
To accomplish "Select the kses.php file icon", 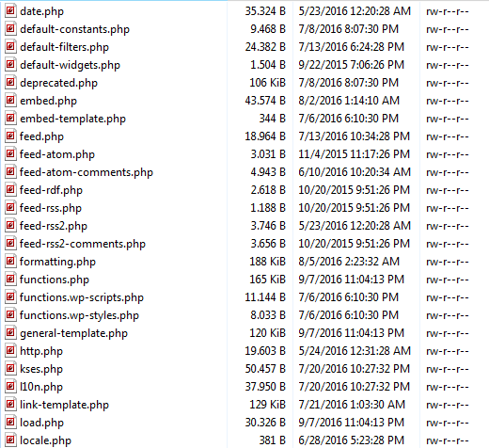I will pos(10,369).
